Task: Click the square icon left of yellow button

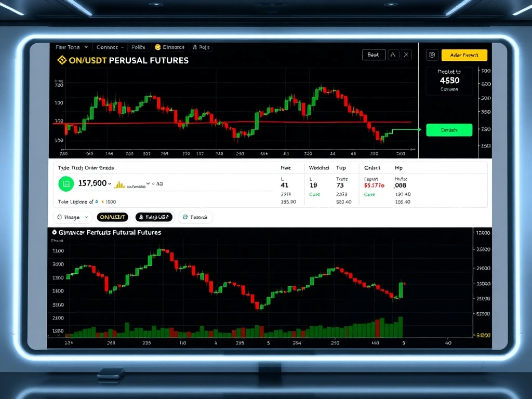Action: [432, 55]
